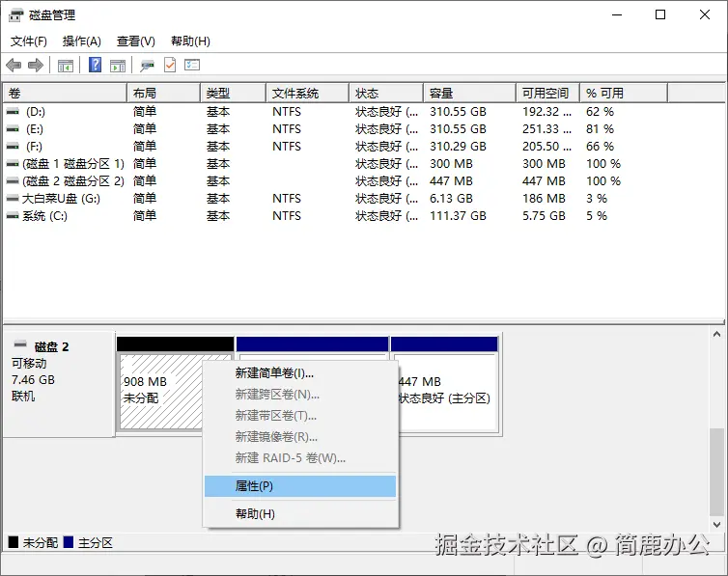The height and width of the screenshot is (576, 728).
Task: Click greyed 新建跨区卷(N)... menu entry
Action: coord(300,395)
